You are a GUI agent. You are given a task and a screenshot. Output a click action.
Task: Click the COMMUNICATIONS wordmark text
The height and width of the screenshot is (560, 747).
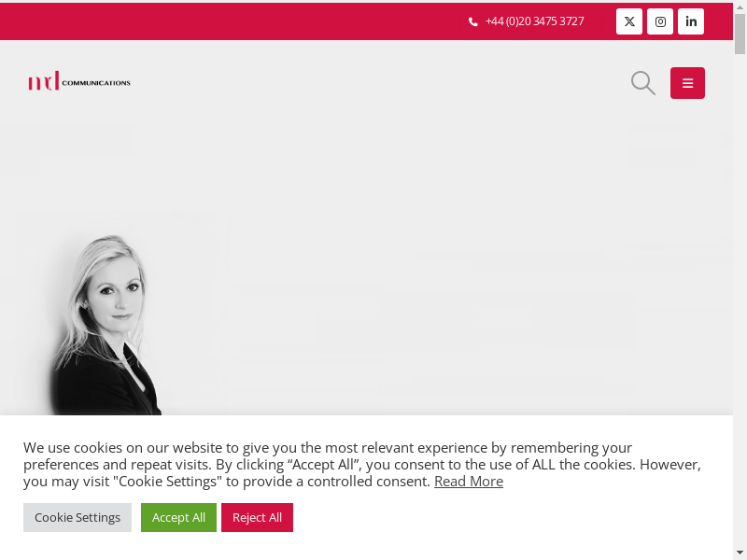coord(96,83)
